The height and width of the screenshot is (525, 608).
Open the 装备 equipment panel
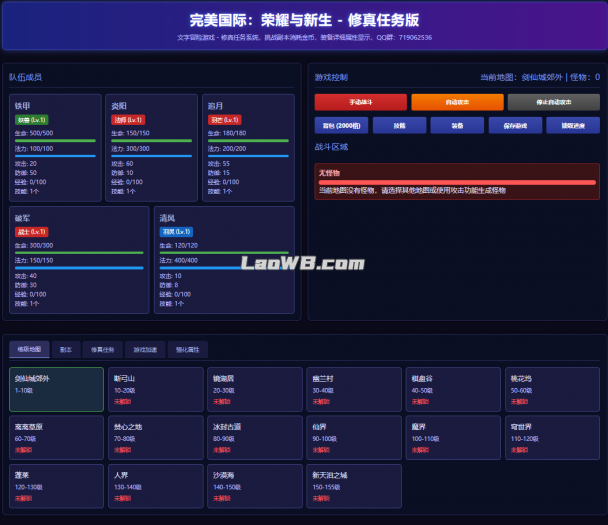pyautogui.click(x=457, y=126)
